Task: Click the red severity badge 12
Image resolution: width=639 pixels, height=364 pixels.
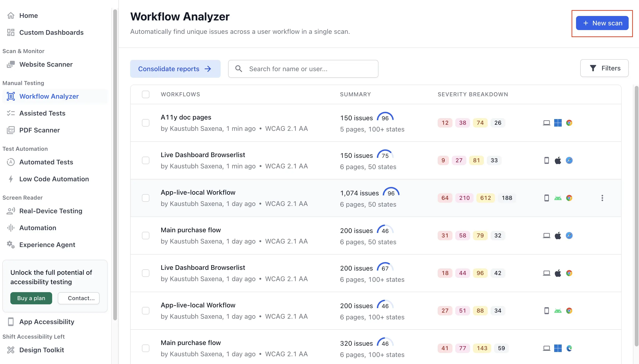Action: [x=445, y=123]
